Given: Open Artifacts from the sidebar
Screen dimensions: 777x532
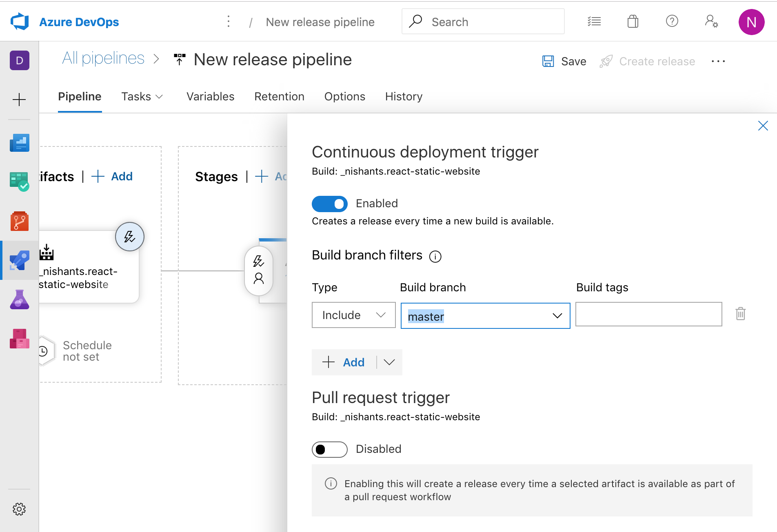Looking at the screenshot, I should pyautogui.click(x=20, y=339).
